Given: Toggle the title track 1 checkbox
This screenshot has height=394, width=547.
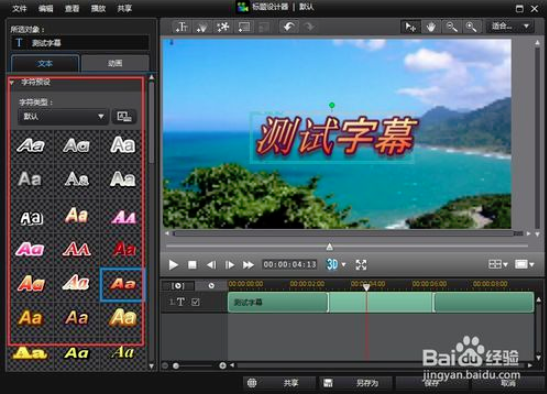Looking at the screenshot, I should pos(195,302).
